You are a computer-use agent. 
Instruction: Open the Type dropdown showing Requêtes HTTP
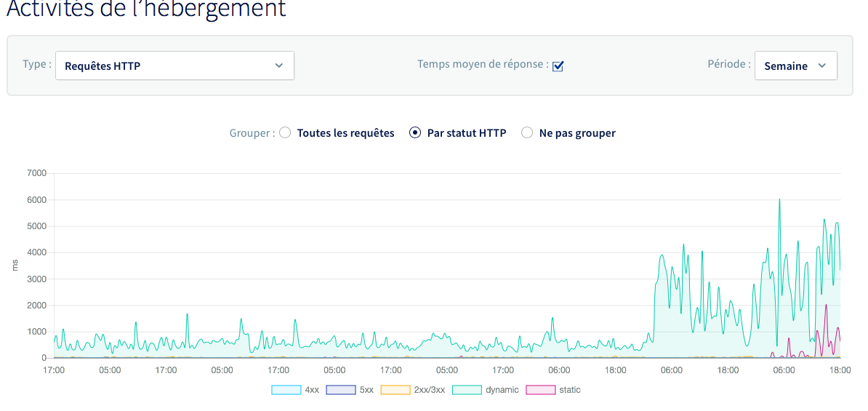point(174,65)
